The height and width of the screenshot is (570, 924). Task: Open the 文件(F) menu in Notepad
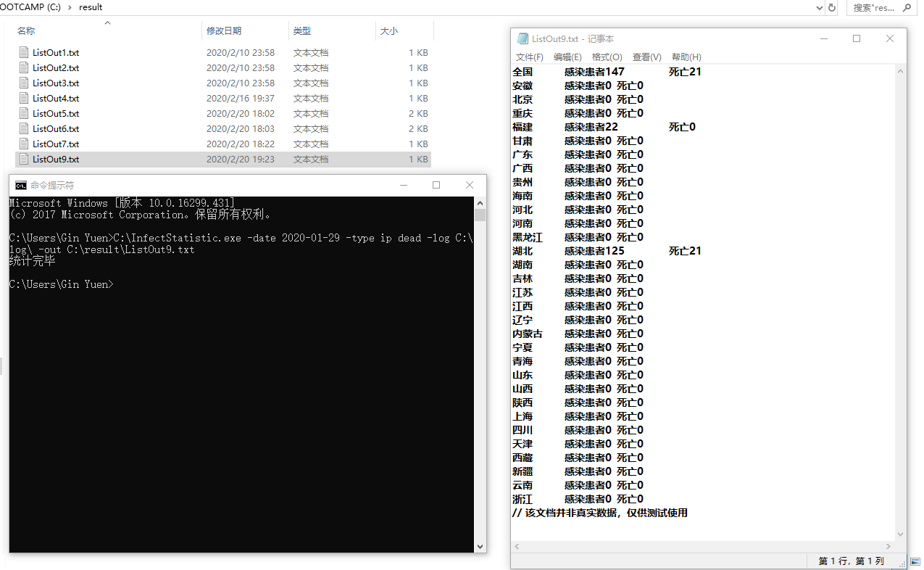pyautogui.click(x=529, y=57)
